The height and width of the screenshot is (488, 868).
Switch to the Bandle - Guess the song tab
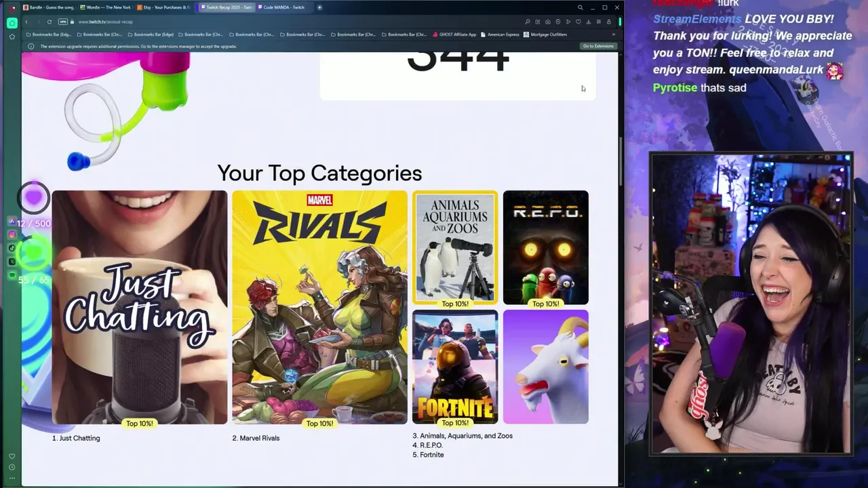coord(47,7)
